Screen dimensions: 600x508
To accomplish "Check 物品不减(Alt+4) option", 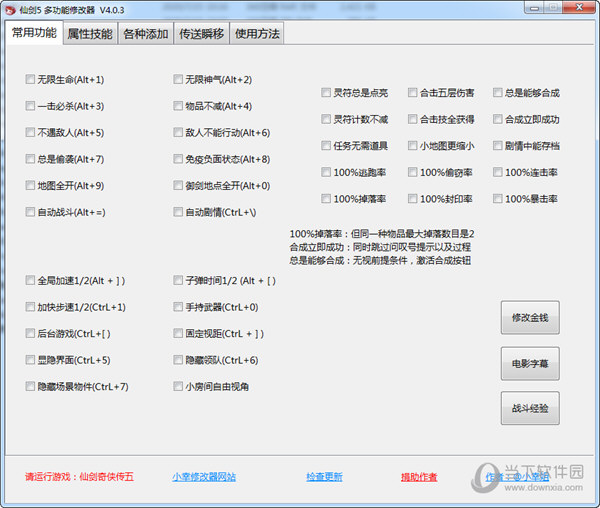I will (x=178, y=106).
